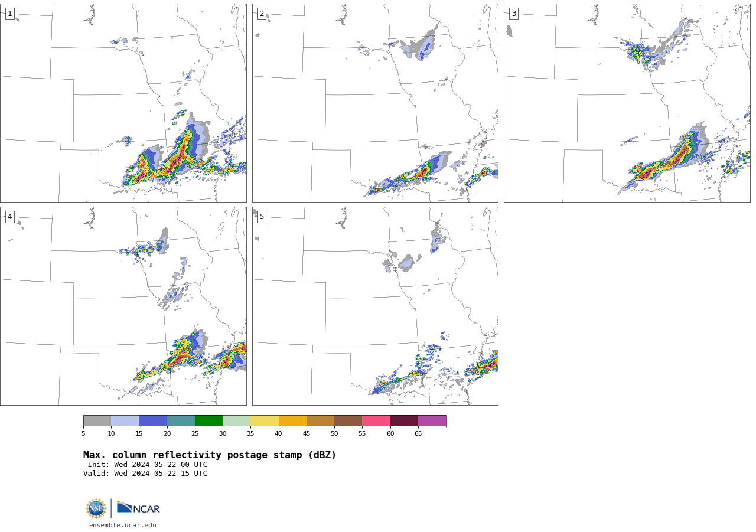756x532 pixels.
Task: Click the purple 65+ dBZ swatch
Action: pos(432,421)
